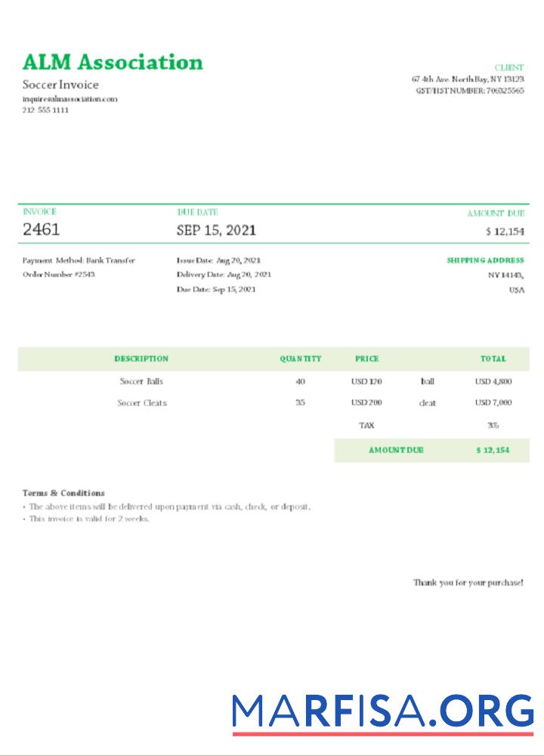Select invoice number 2461

coord(42,229)
